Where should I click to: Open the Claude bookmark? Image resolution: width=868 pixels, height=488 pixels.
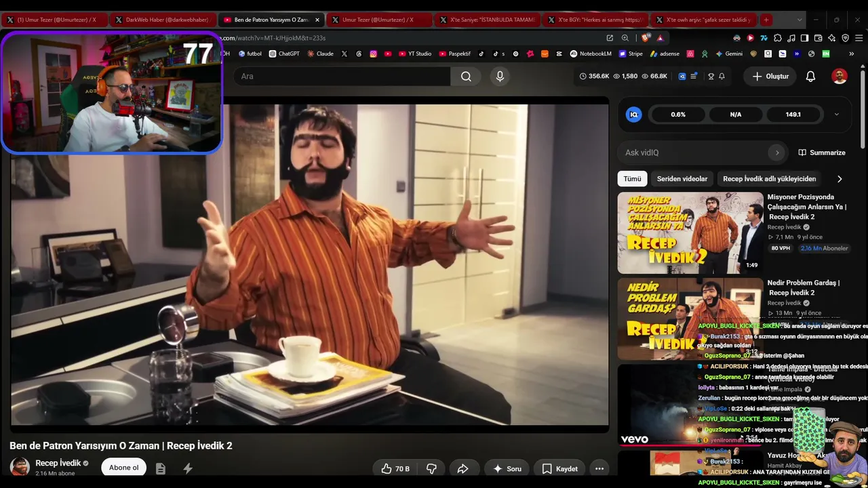pyautogui.click(x=320, y=54)
